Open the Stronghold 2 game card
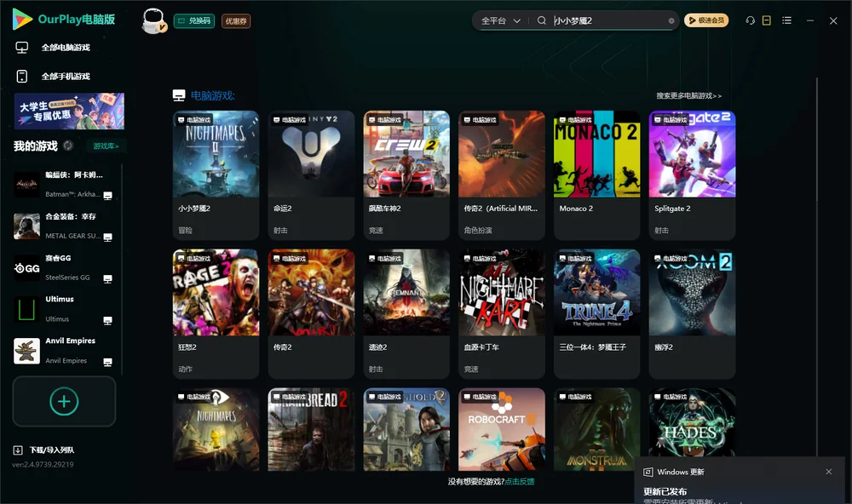The image size is (852, 504). [x=406, y=429]
